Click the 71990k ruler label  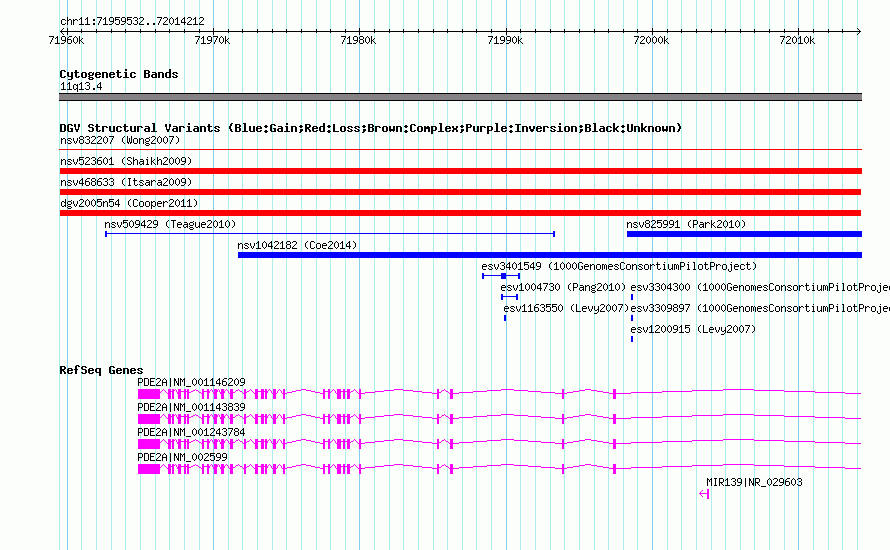pos(505,40)
